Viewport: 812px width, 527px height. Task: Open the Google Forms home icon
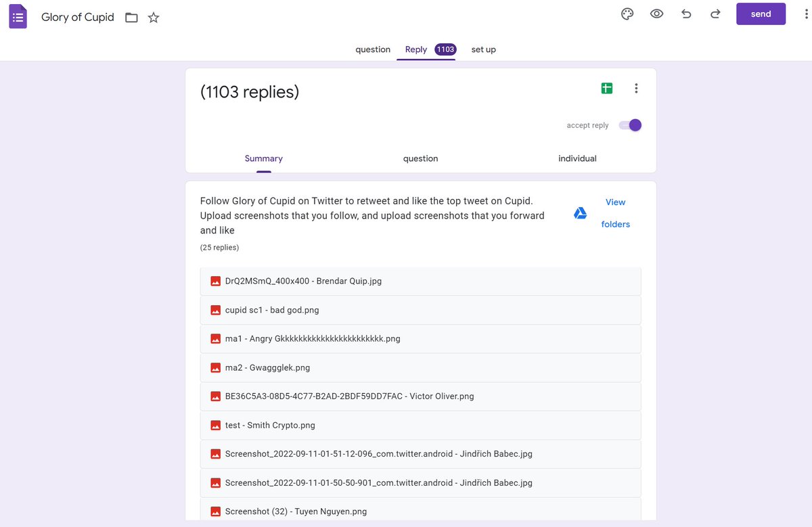pos(18,16)
